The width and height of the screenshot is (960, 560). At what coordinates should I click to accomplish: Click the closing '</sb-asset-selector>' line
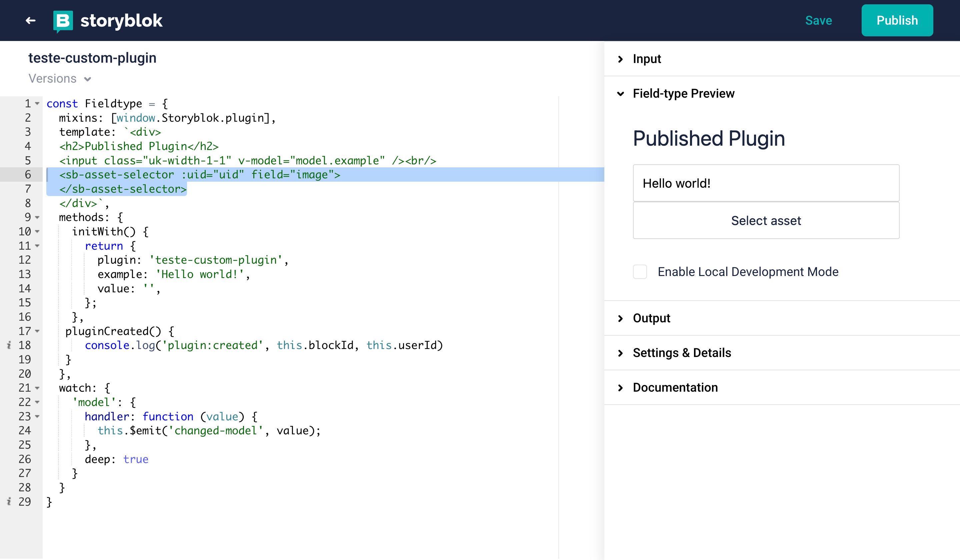(123, 189)
